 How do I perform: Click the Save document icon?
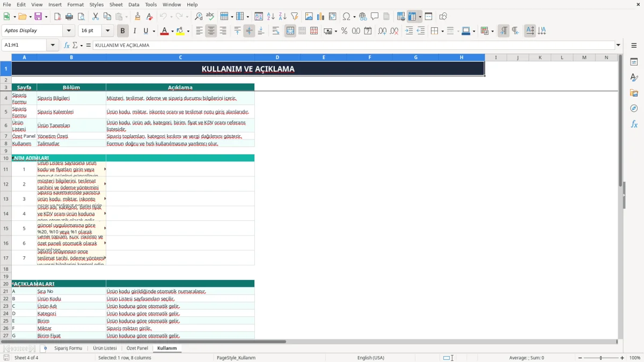pos(38,17)
